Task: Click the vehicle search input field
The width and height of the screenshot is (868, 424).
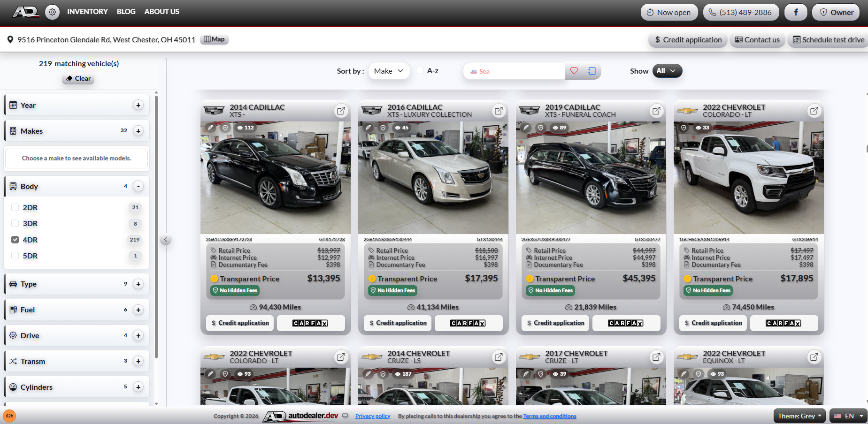Action: click(514, 71)
